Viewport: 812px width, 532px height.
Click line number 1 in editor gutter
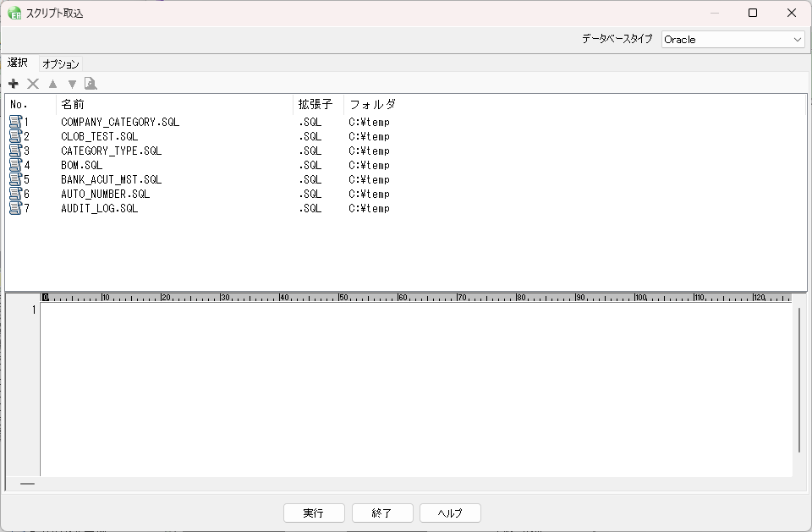(x=34, y=310)
